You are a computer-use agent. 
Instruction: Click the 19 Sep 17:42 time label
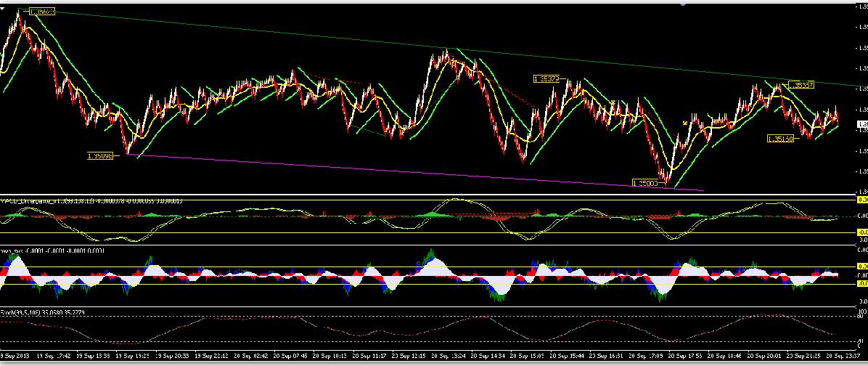[x=55, y=354]
